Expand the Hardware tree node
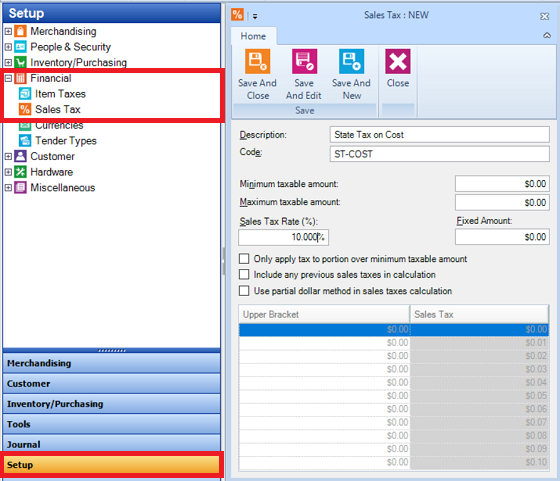Screen dimensions: 560x481 [x=8, y=172]
